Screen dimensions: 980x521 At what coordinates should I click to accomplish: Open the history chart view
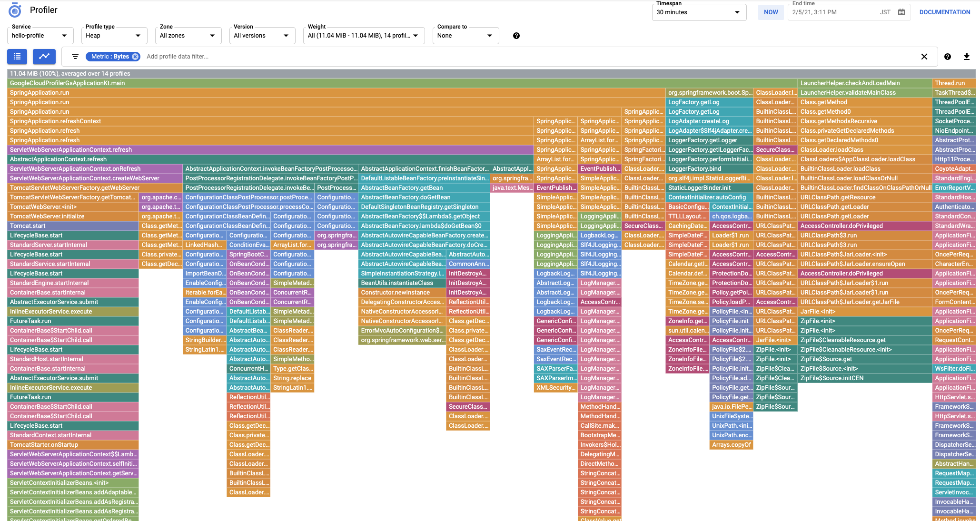point(44,56)
